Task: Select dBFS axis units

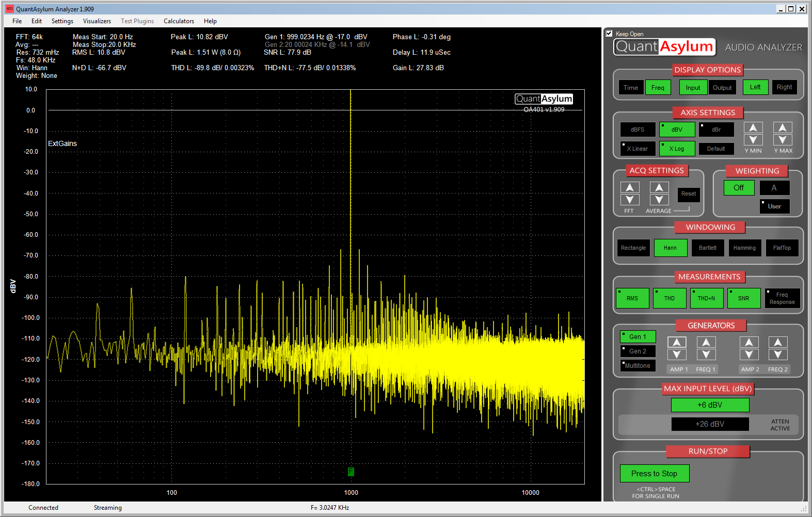Action: point(638,130)
